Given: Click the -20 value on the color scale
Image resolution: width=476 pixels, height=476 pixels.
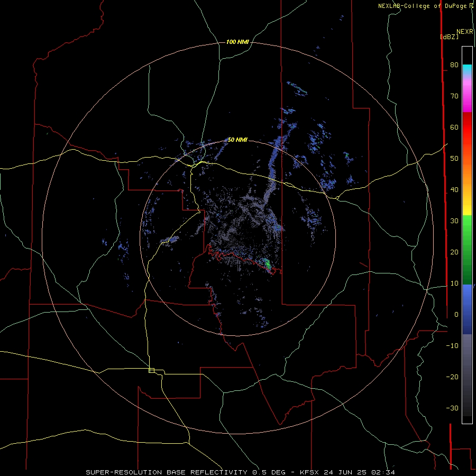Looking at the screenshot, I should click(452, 377).
